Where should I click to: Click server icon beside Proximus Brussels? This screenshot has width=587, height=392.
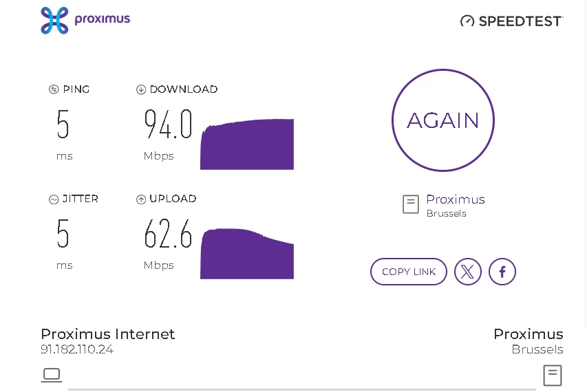[x=411, y=204]
